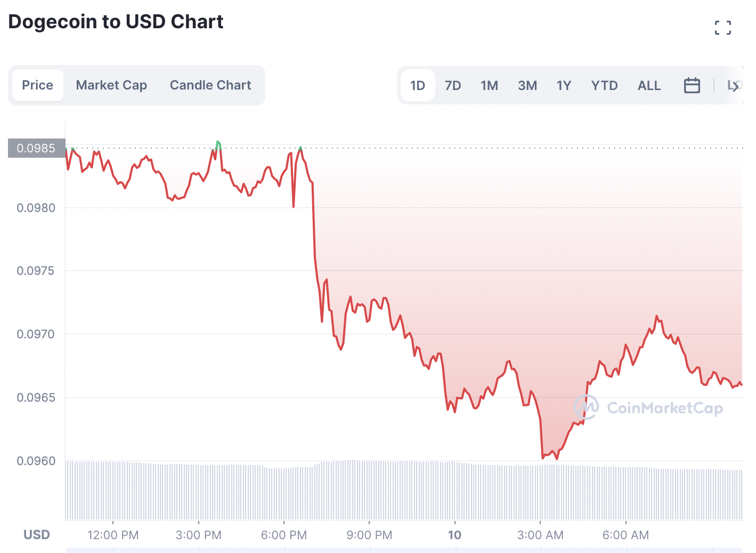Click the 6:00 AM timeline label

(626, 535)
